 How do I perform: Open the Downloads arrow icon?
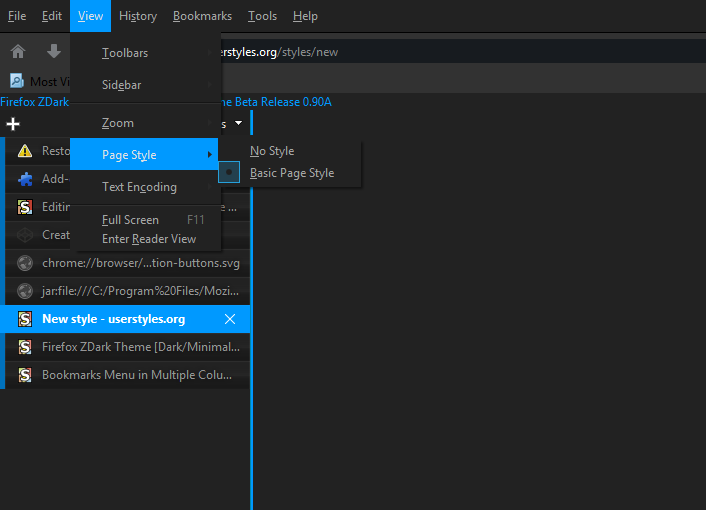[x=54, y=51]
